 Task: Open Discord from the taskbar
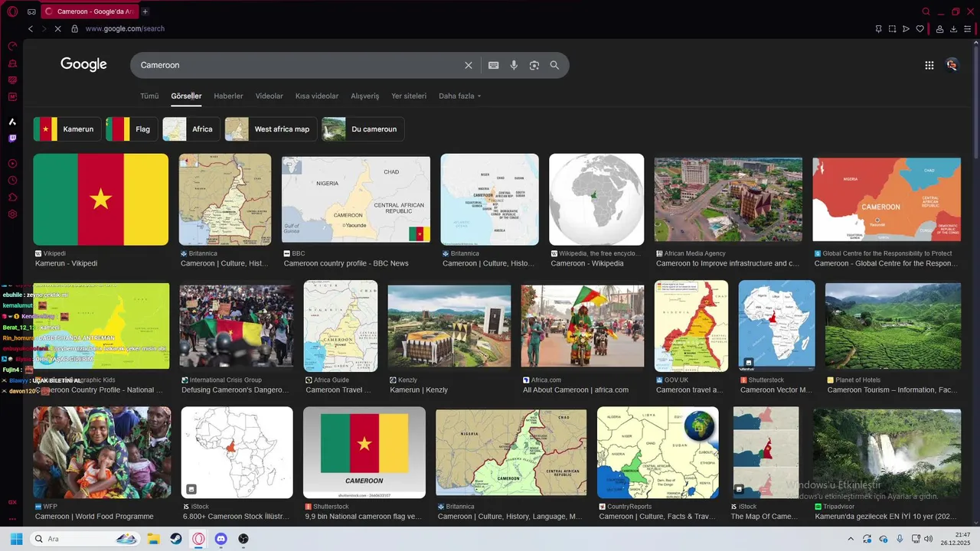[x=221, y=539]
